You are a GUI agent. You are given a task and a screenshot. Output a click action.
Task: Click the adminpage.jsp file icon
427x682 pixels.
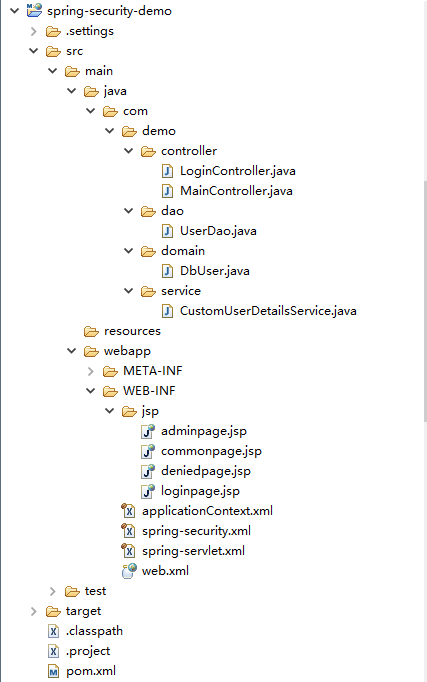(x=148, y=431)
